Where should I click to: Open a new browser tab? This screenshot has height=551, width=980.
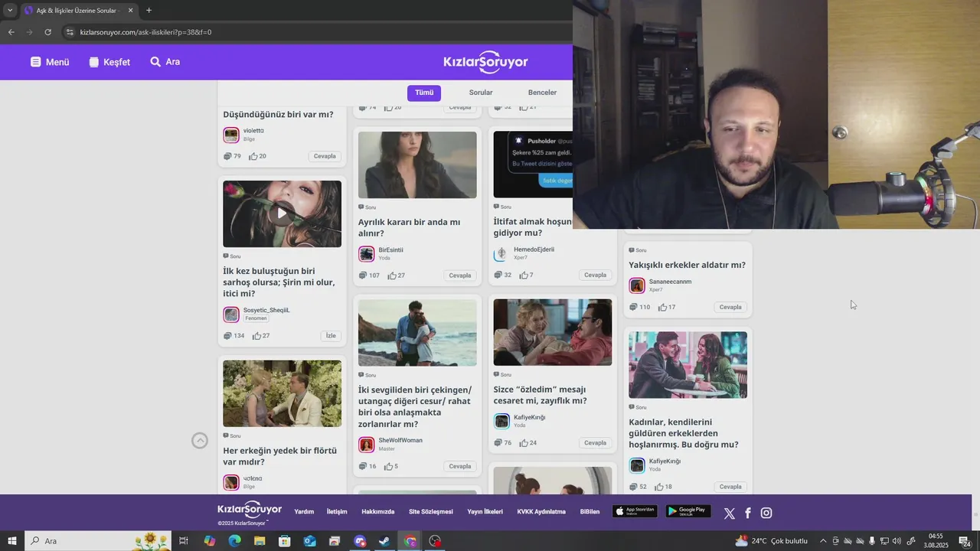click(149, 11)
